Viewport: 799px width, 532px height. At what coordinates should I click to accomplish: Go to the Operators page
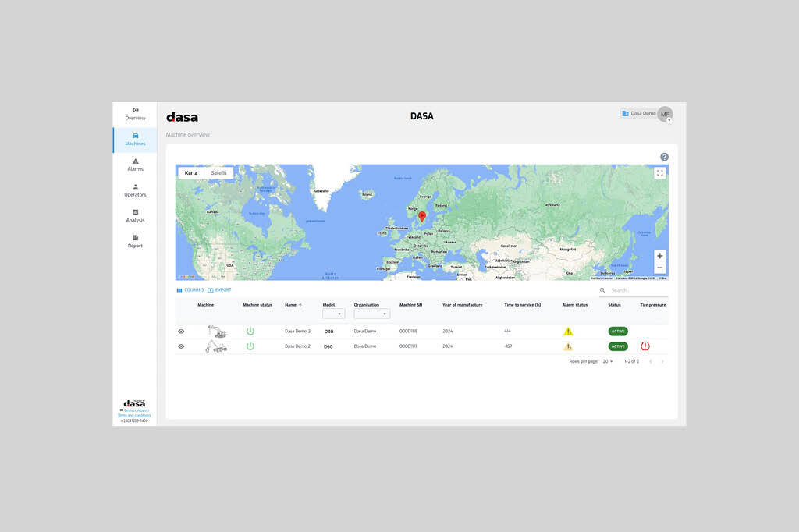click(x=135, y=190)
